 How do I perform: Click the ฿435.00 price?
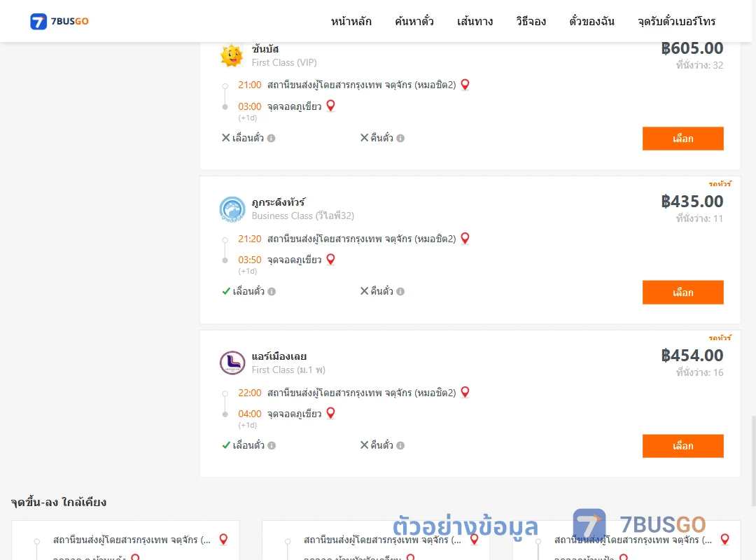pyautogui.click(x=692, y=202)
